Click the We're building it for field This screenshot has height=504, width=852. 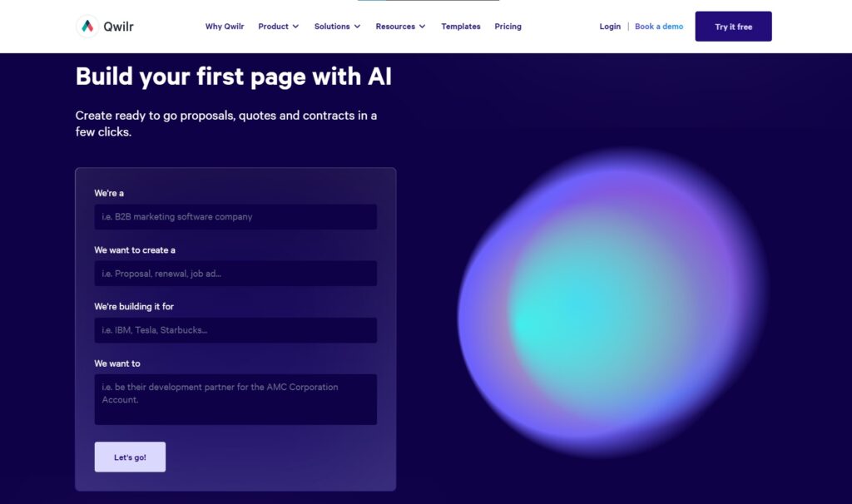click(235, 330)
